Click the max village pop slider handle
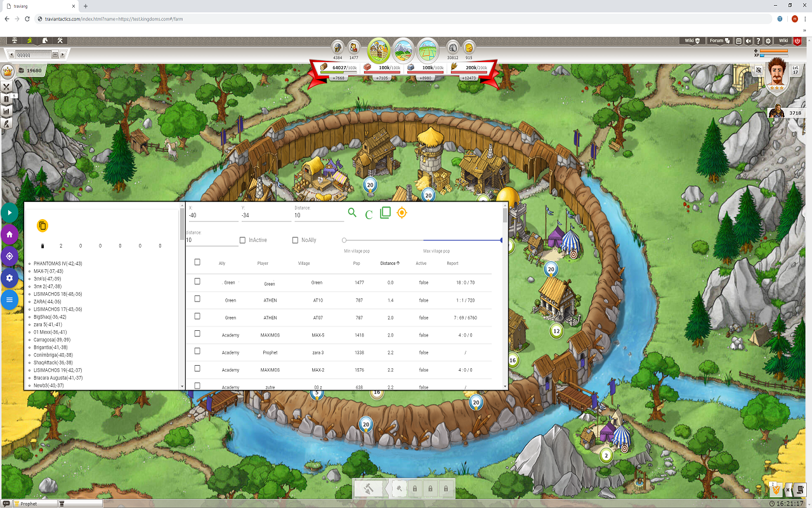Screen dimensions: 812x508 click(501, 240)
